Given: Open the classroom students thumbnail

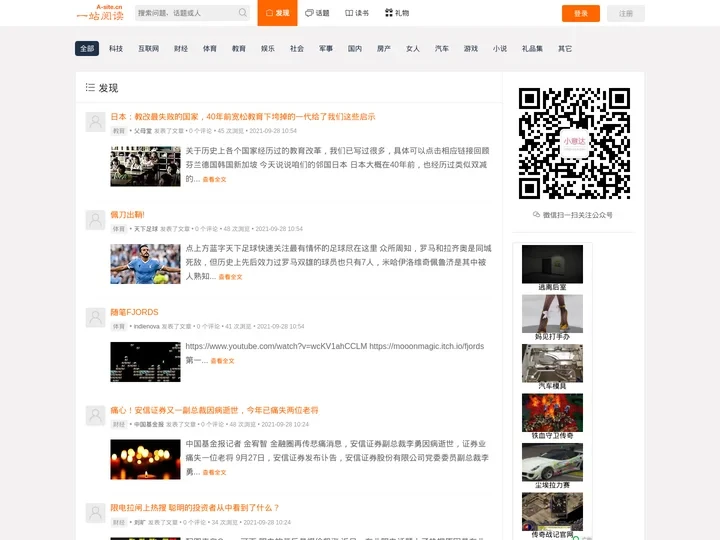Looking at the screenshot, I should pos(145,166).
